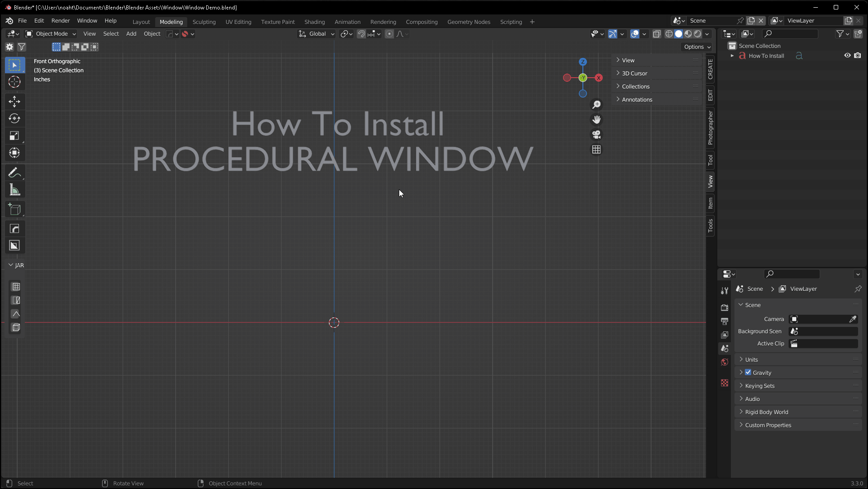Choose the Annotate tool
868x489 pixels.
coord(15,172)
